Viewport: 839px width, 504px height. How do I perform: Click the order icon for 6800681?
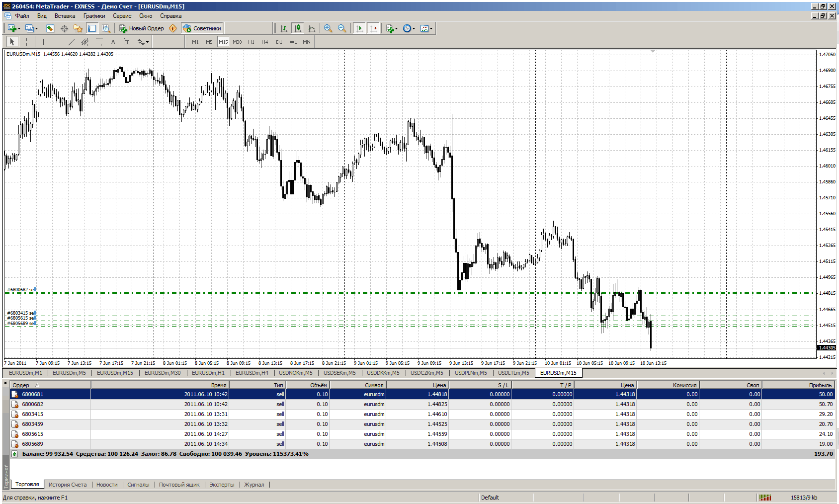pyautogui.click(x=15, y=394)
